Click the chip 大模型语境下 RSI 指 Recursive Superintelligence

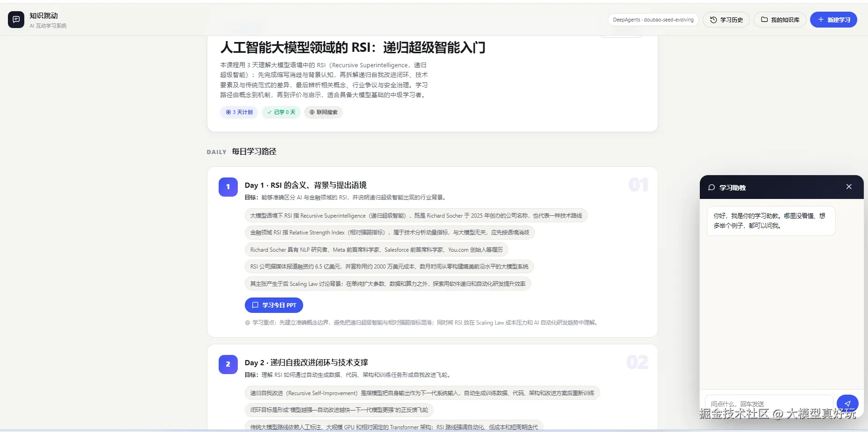416,216
